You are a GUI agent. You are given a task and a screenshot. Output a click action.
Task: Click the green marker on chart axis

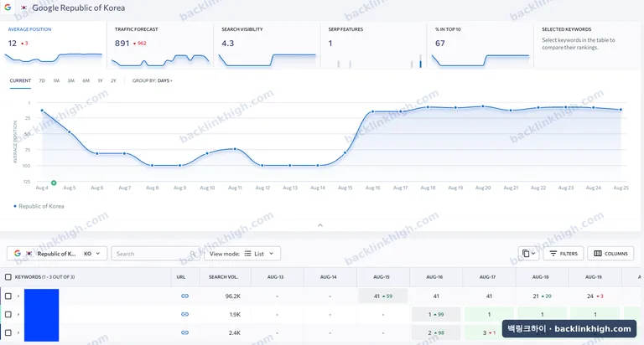pos(54,183)
